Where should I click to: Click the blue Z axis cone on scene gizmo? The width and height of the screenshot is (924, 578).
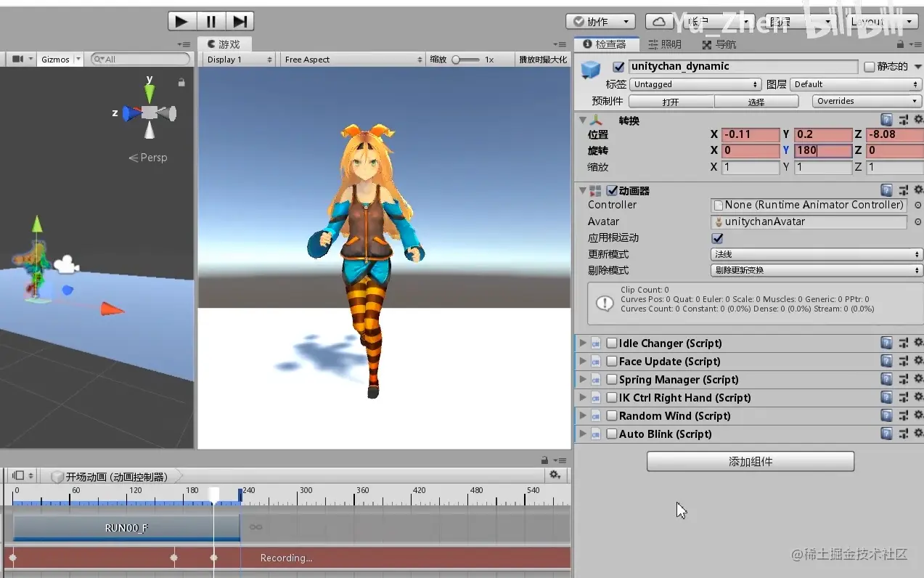click(131, 113)
